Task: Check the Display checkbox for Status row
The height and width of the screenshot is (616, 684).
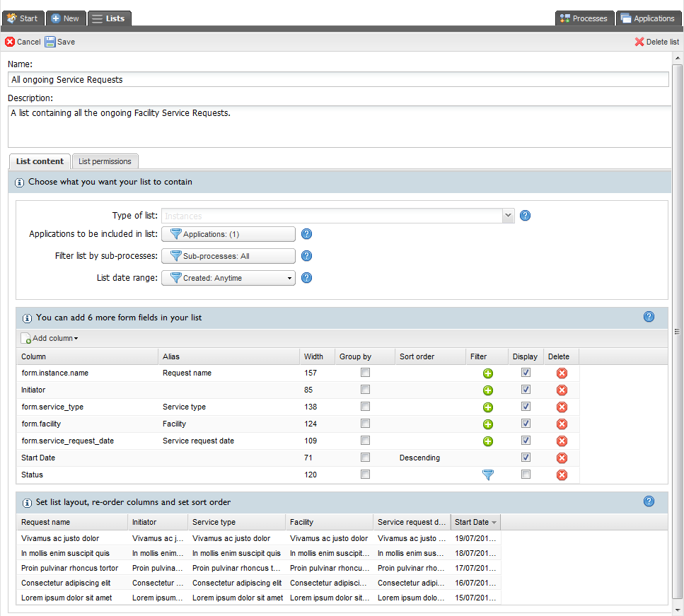Action: [526, 475]
